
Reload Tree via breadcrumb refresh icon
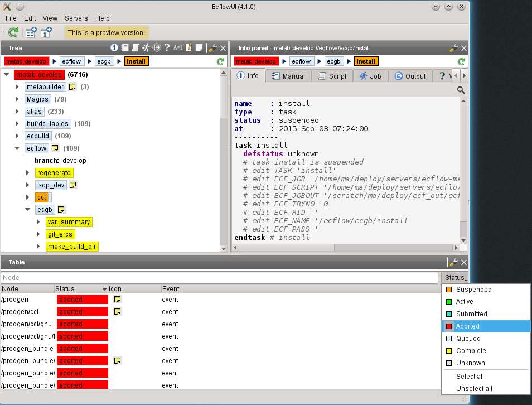tap(220, 61)
